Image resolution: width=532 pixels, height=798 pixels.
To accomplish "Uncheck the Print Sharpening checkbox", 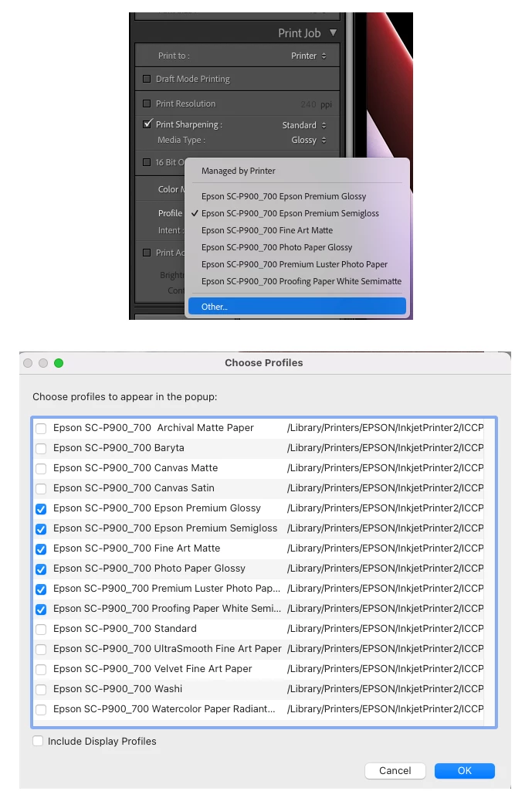I will tap(147, 124).
